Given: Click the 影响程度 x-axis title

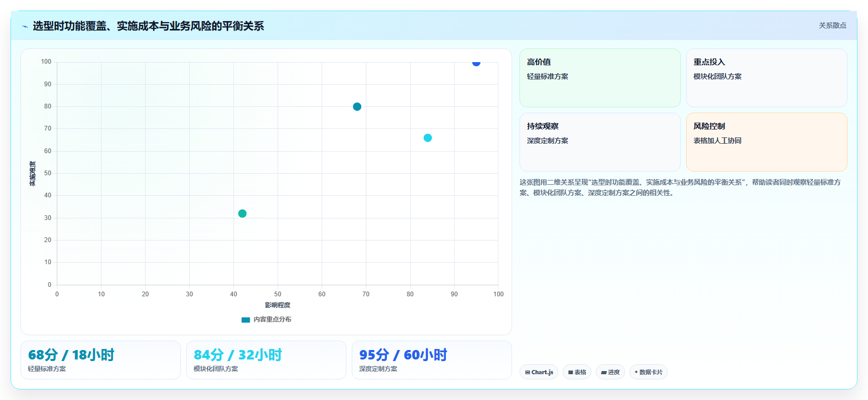Looking at the screenshot, I should coord(278,305).
